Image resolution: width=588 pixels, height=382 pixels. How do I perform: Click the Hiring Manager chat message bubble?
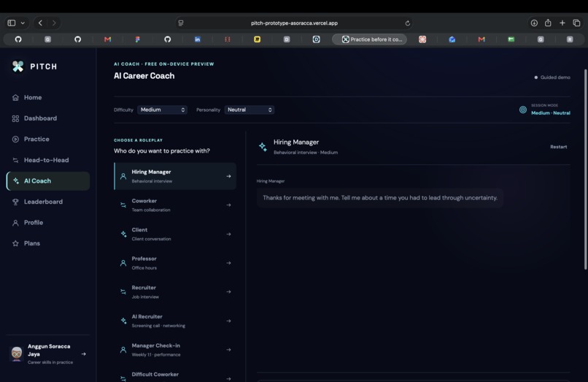[380, 198]
